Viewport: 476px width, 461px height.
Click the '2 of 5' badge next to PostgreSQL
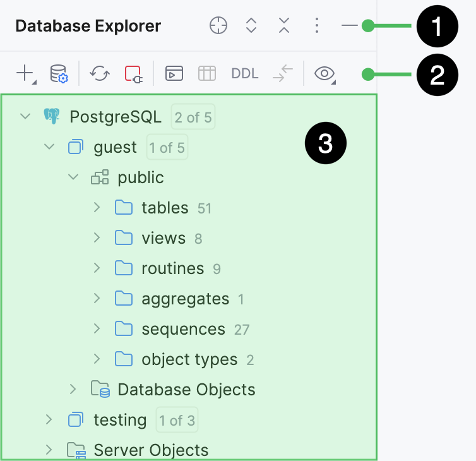pos(193,117)
